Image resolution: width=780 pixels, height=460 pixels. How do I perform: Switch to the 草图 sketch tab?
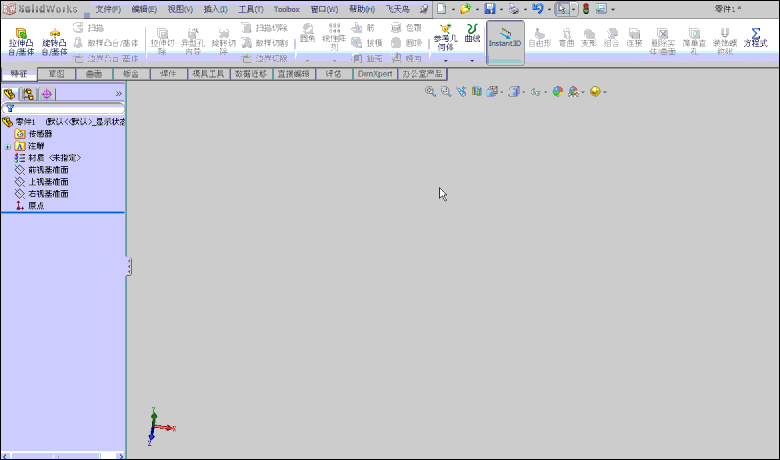coord(56,74)
